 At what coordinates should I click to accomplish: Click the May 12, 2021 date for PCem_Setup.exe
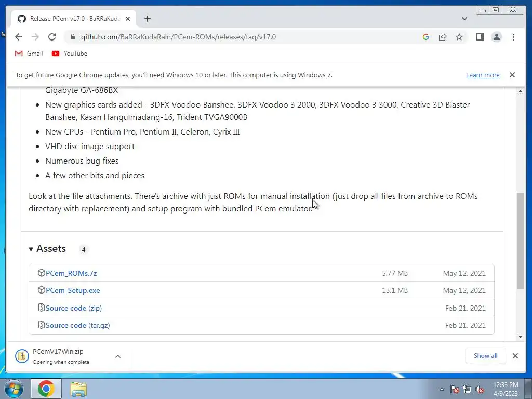point(464,291)
